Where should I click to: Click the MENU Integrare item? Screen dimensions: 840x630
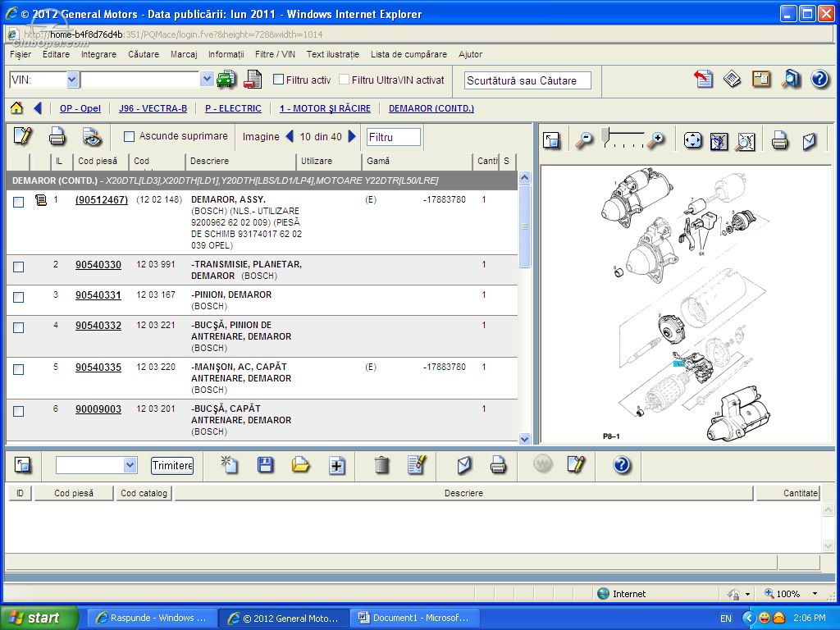coord(98,54)
